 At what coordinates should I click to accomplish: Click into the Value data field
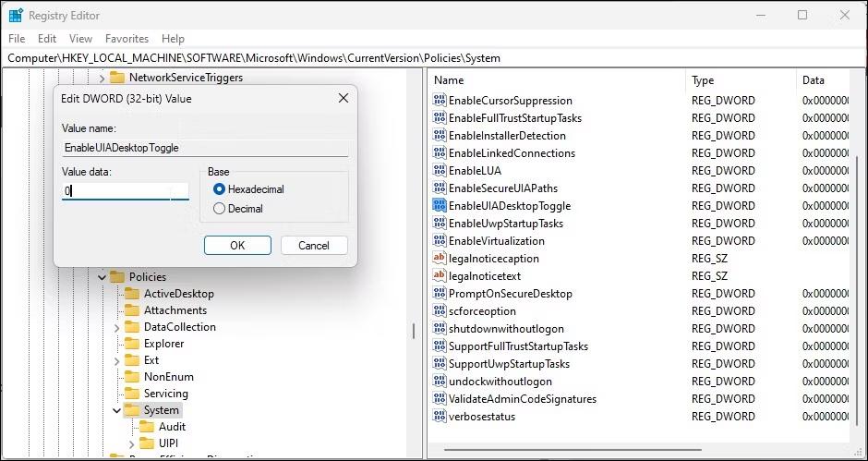125,192
